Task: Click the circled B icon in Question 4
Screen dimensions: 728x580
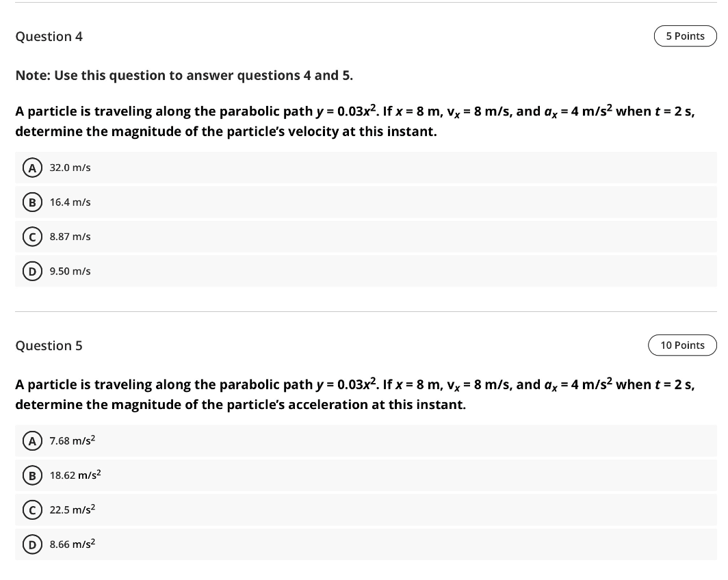Action: pos(32,202)
